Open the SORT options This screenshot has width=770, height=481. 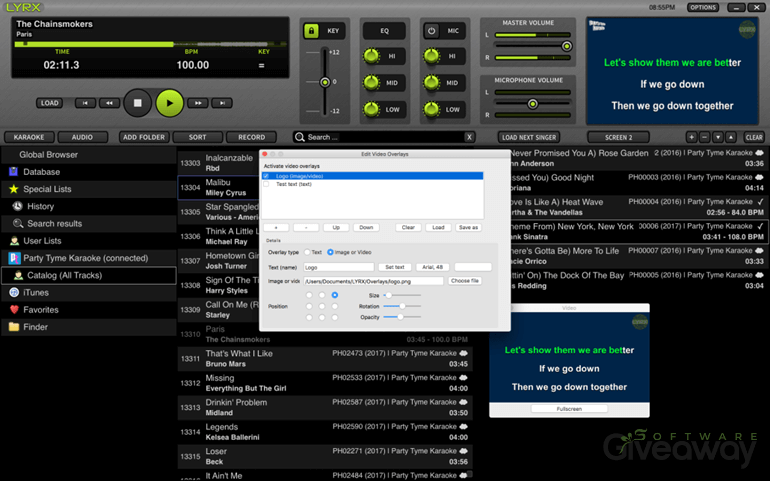pos(197,137)
